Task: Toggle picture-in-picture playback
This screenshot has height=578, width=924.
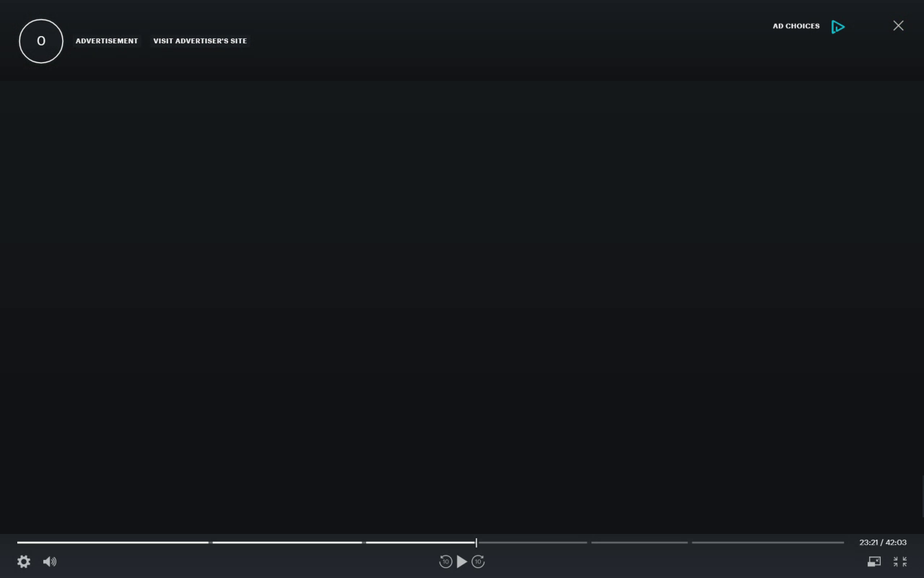Action: (x=873, y=561)
